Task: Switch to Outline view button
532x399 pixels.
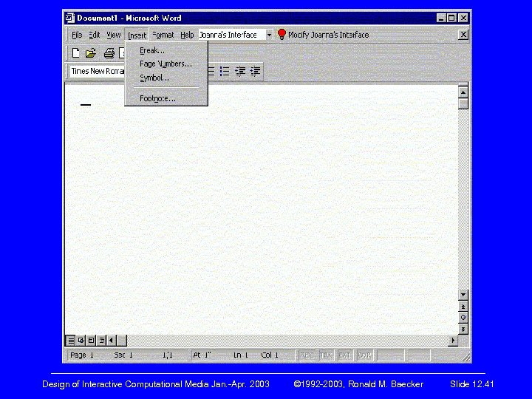Action: [x=101, y=340]
